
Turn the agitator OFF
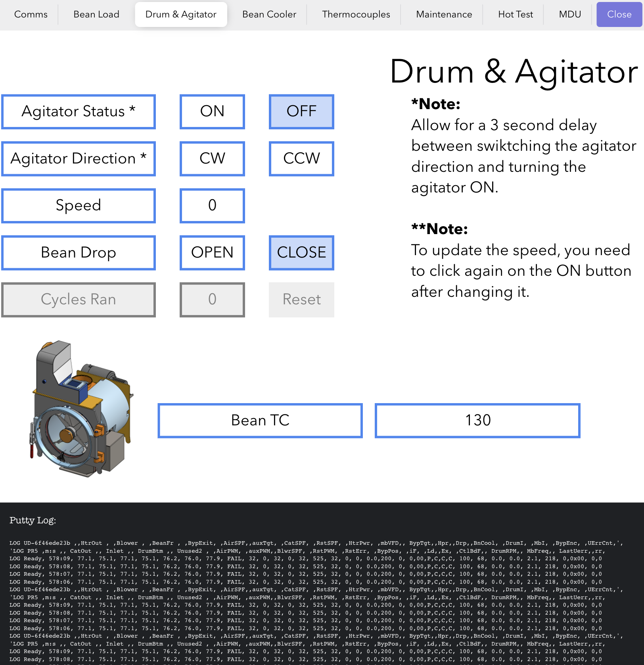301,111
